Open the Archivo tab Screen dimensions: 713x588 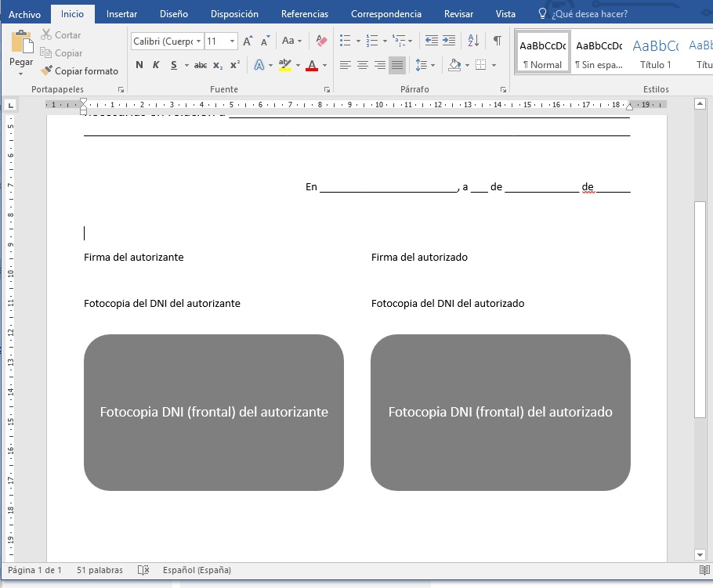point(24,14)
